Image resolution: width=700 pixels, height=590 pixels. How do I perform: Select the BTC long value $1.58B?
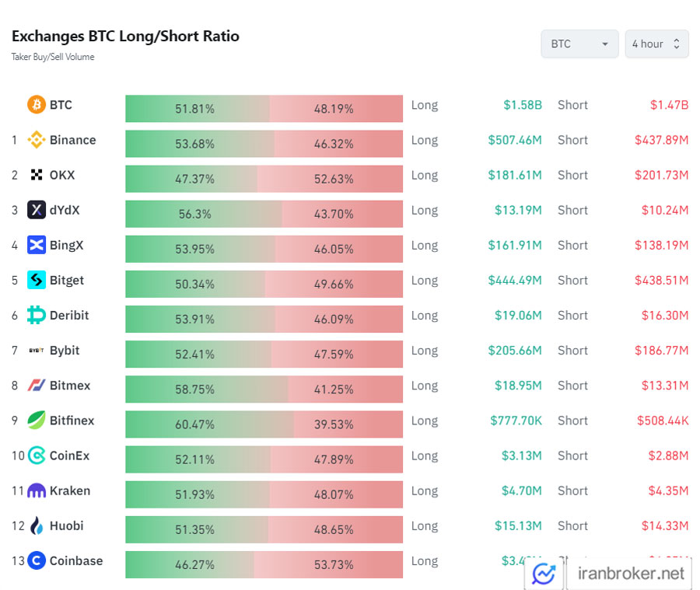523,105
